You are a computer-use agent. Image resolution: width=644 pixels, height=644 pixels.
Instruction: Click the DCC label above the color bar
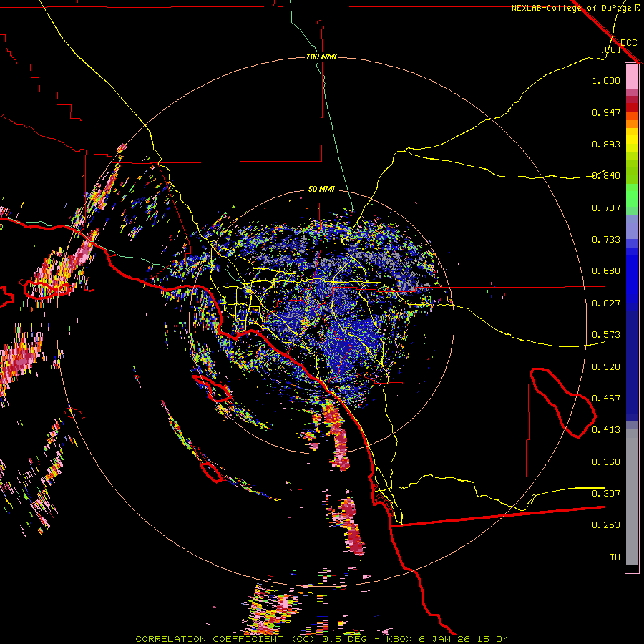tap(628, 43)
